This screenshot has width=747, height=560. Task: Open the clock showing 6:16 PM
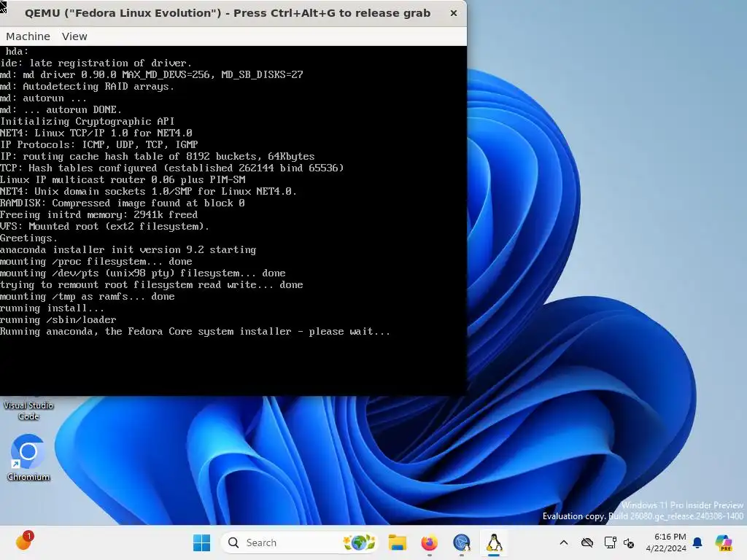[665, 542]
